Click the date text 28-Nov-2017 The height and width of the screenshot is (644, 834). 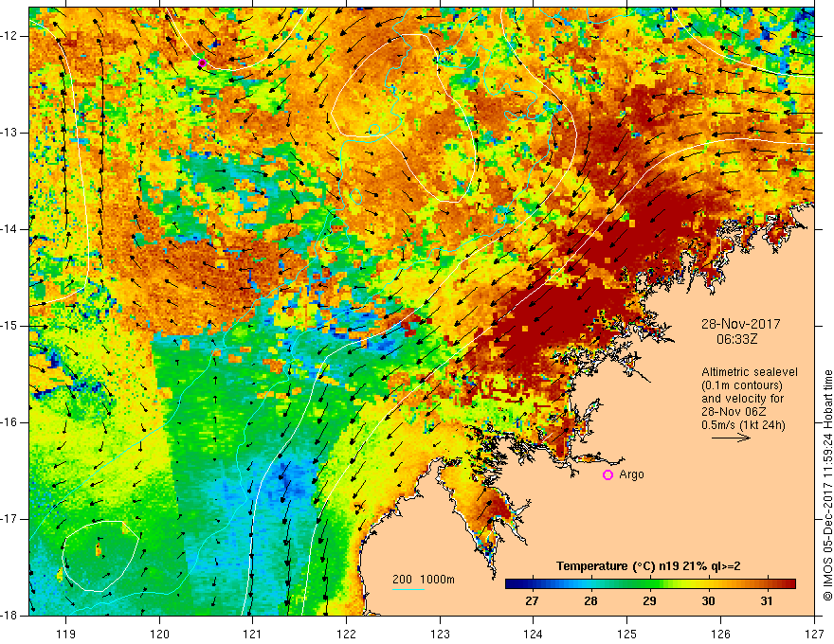pyautogui.click(x=740, y=324)
